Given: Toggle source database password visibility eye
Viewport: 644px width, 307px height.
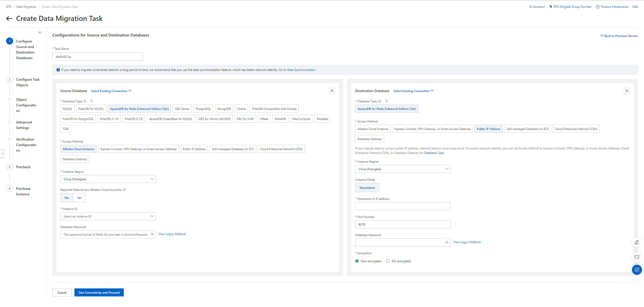Looking at the screenshot, I should coord(152,234).
